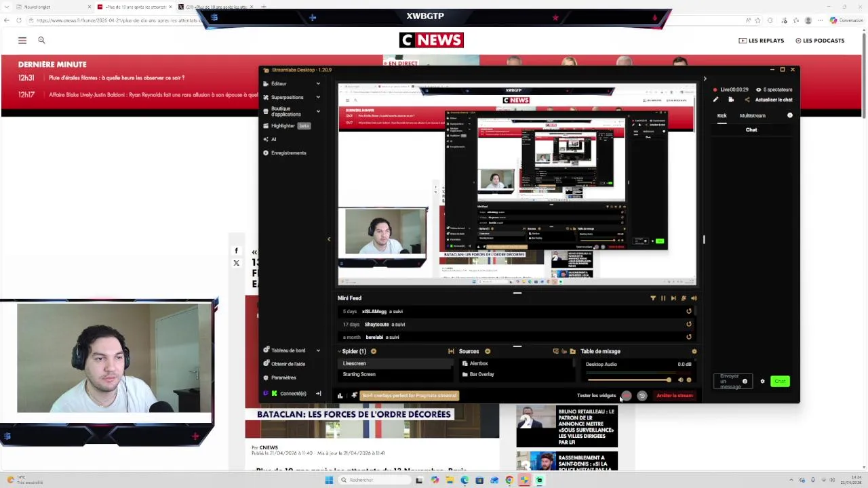Expand the Éditeur chevron in Streamlabs

[x=318, y=83]
